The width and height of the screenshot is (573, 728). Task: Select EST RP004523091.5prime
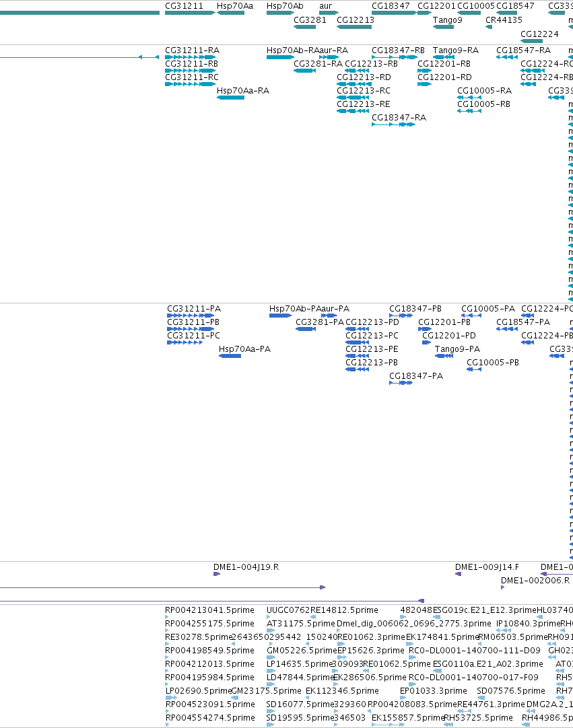point(210,704)
